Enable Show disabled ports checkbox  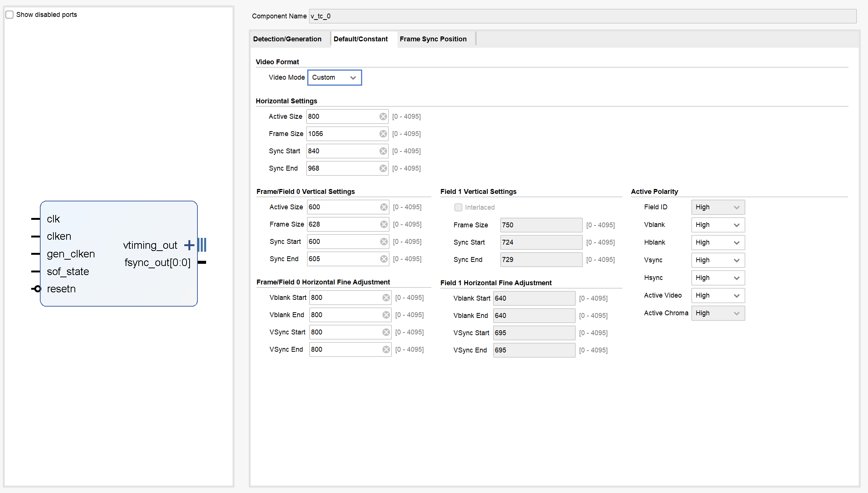tap(10, 15)
